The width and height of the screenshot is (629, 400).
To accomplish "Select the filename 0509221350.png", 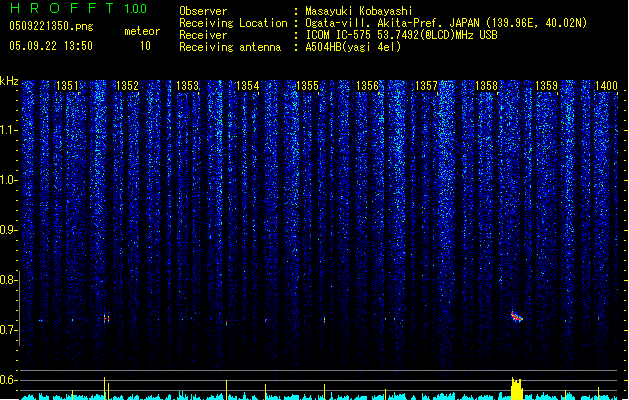I will [x=51, y=26].
